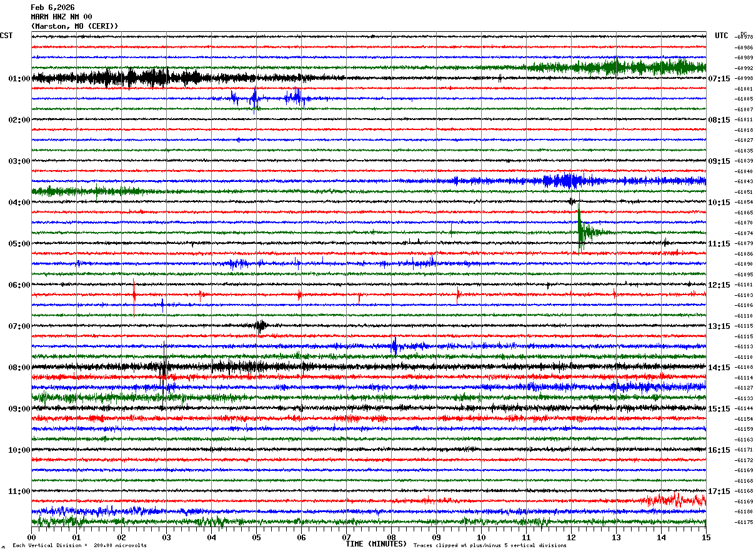This screenshot has height=554, width=756.
Task: Click the "Each Vertical Division = 200.00 microvolts" note
Action: [x=79, y=545]
